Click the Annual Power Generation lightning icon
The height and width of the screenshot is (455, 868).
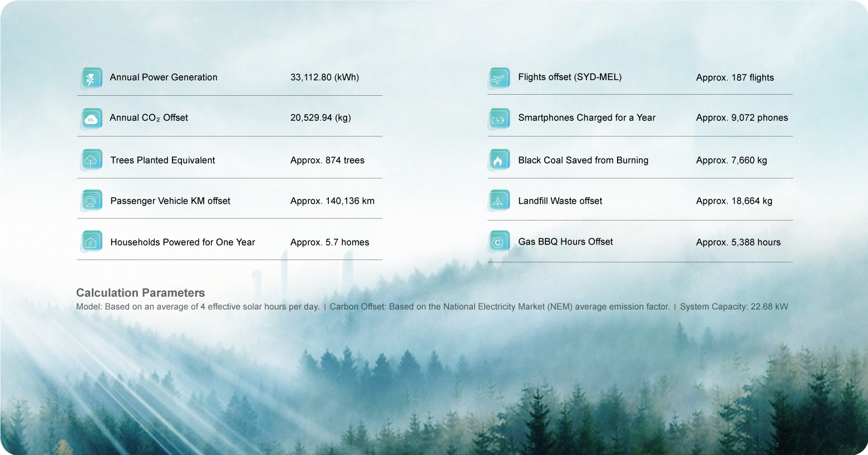tap(91, 78)
